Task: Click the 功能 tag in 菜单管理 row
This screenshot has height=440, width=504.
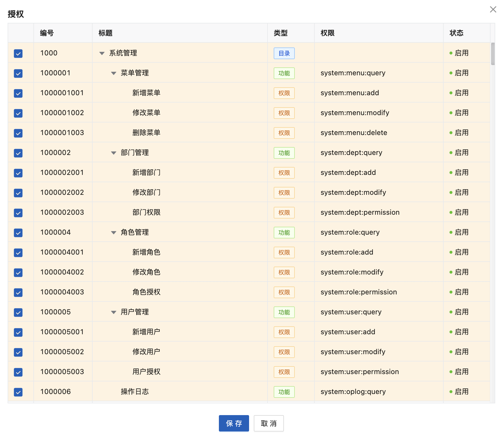Action: [284, 73]
